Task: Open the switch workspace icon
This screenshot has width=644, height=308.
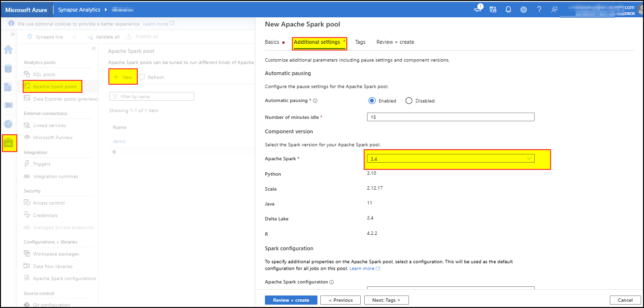Action: (x=493, y=9)
